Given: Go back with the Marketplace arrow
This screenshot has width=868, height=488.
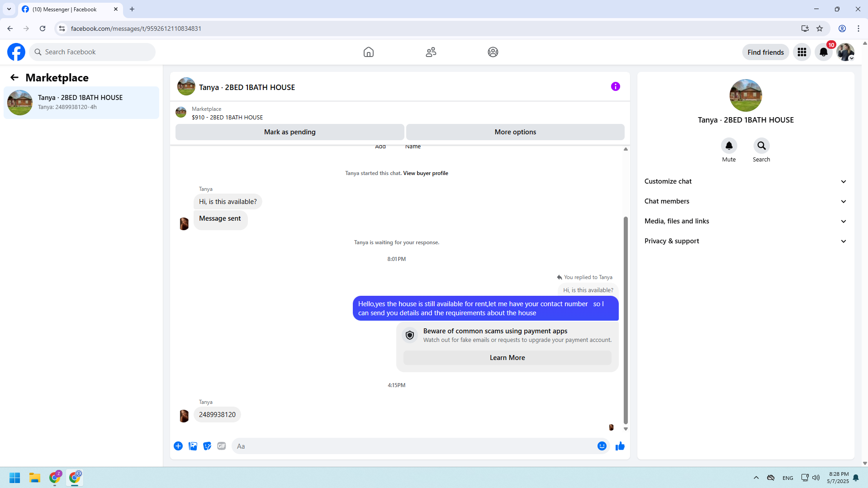Looking at the screenshot, I should pos(14,77).
